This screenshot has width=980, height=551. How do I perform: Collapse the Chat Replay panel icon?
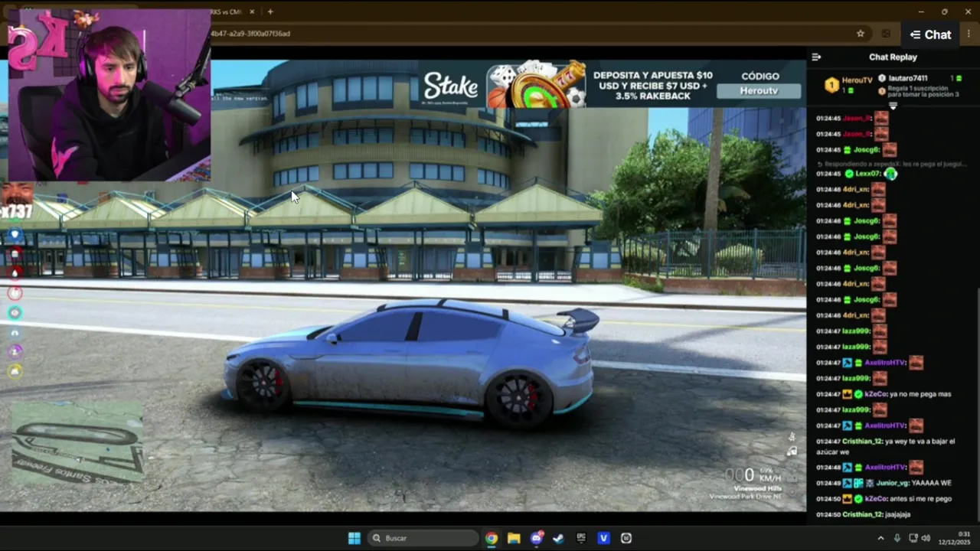tap(816, 57)
